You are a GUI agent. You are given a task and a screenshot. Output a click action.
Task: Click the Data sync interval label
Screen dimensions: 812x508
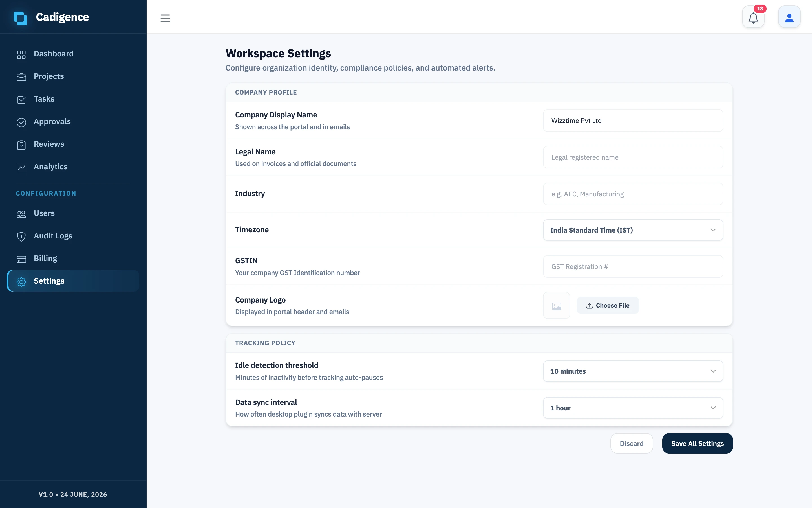pyautogui.click(x=266, y=402)
